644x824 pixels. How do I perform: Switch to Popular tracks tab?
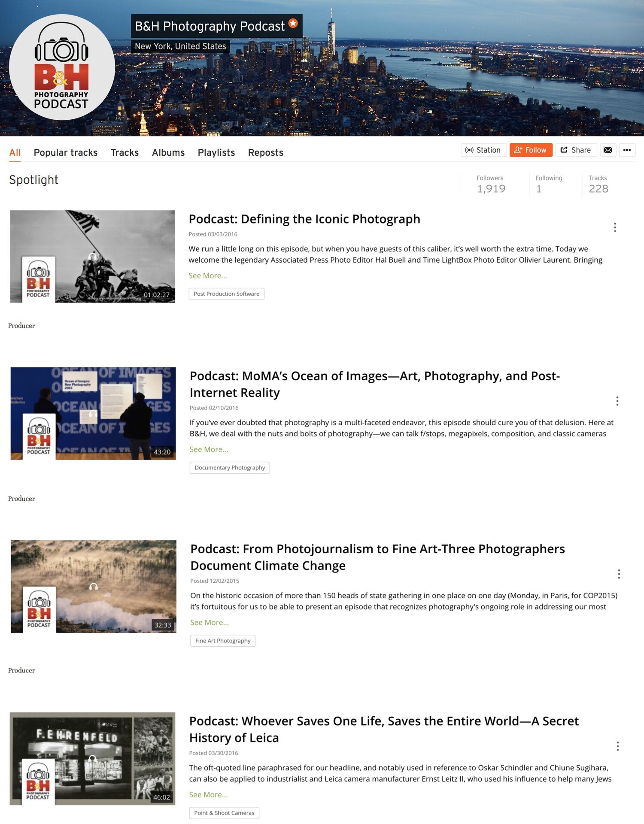click(66, 153)
